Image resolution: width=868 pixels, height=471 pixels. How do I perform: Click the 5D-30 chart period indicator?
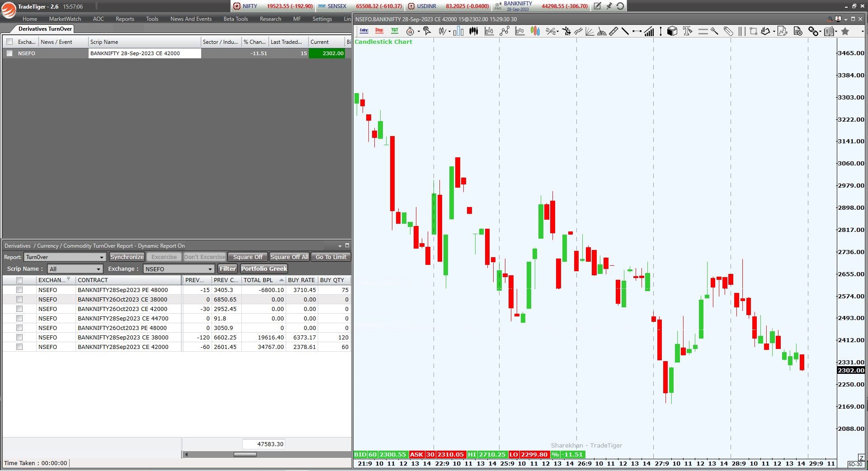pyautogui.click(x=855, y=464)
